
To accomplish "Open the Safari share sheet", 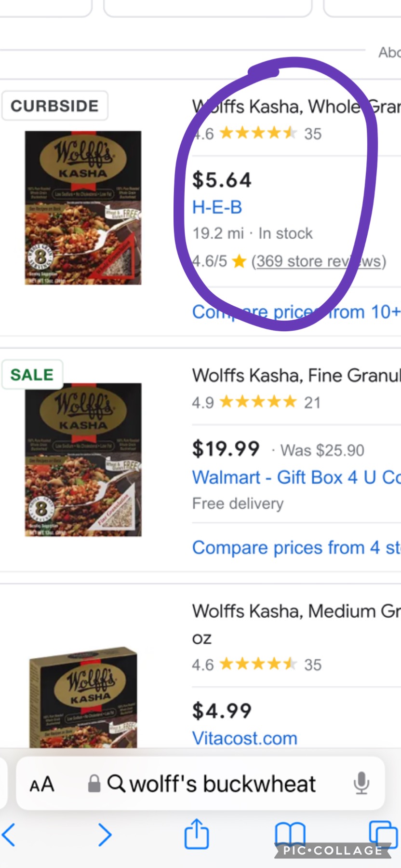I will point(197,834).
